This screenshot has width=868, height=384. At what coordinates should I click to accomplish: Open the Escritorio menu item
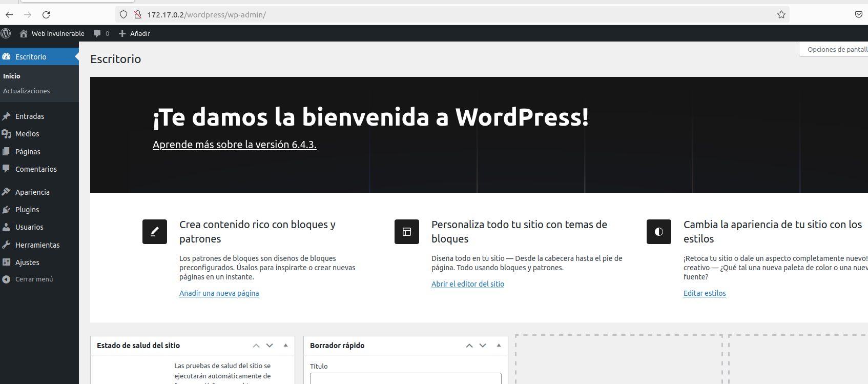(x=39, y=56)
